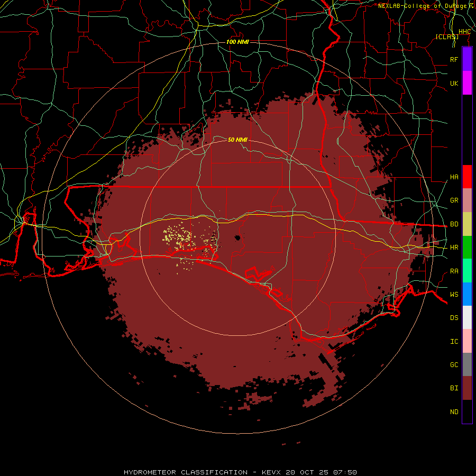Click the 'DS' legend label

454,318
